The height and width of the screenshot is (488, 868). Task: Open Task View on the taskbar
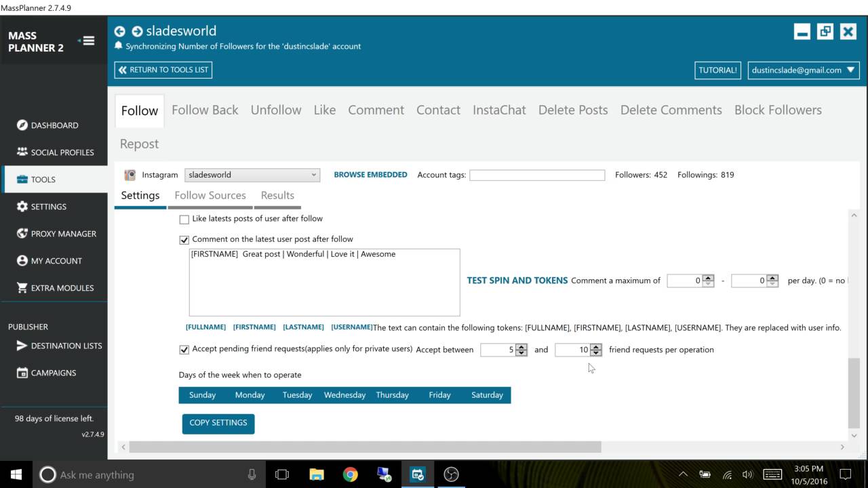tap(282, 474)
